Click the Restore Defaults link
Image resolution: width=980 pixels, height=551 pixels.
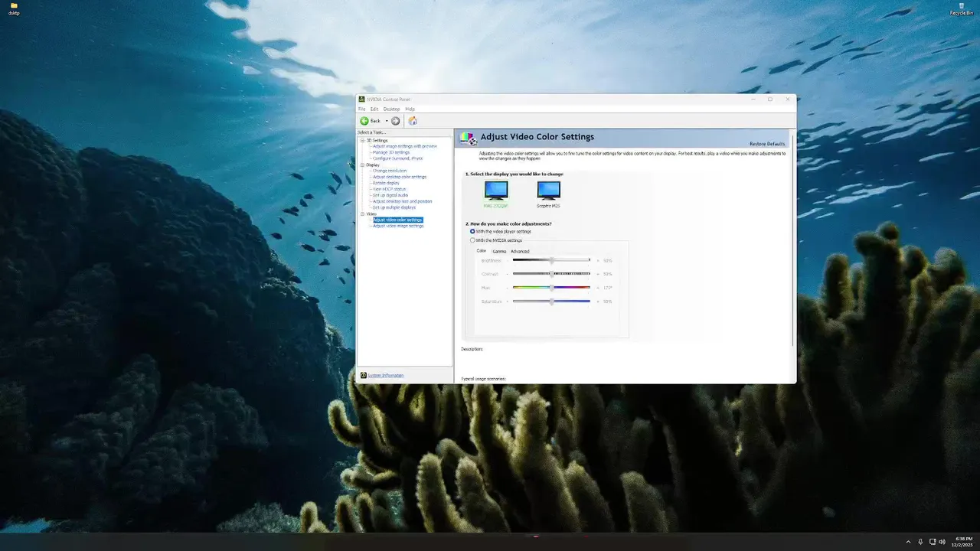pyautogui.click(x=767, y=144)
